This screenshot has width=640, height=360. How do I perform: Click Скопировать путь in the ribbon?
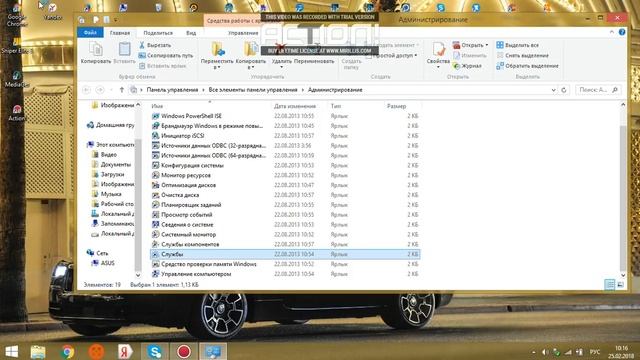[x=166, y=56]
